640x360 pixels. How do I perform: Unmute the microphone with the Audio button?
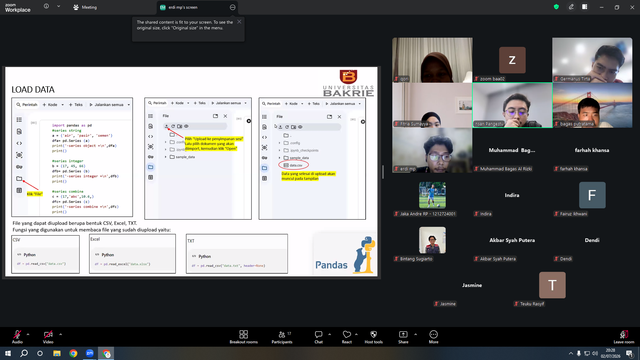(17, 337)
